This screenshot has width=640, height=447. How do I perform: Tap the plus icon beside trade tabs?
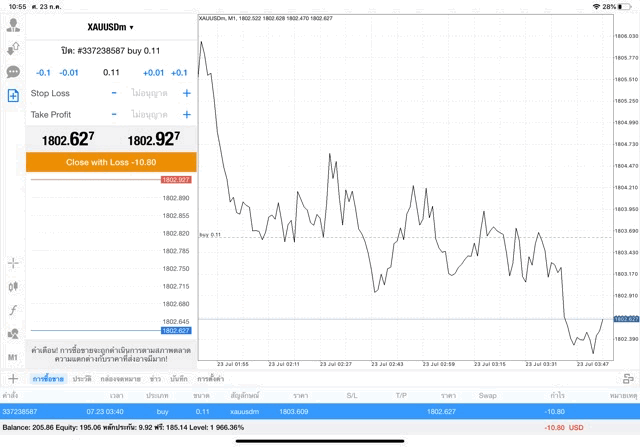point(13,379)
